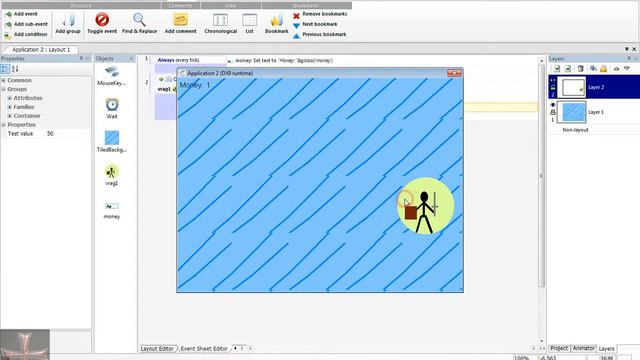Switch to Event Sheet Editor tab
The width and height of the screenshot is (640, 360).
(x=204, y=349)
